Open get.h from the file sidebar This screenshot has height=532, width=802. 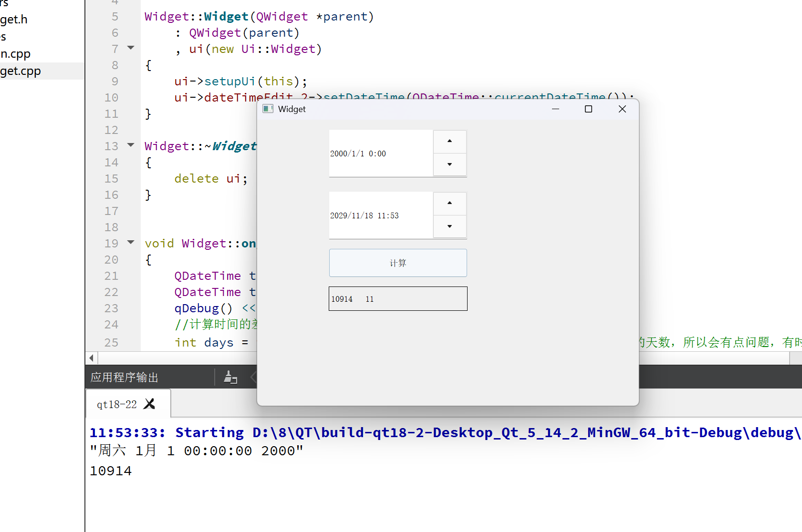tap(13, 19)
